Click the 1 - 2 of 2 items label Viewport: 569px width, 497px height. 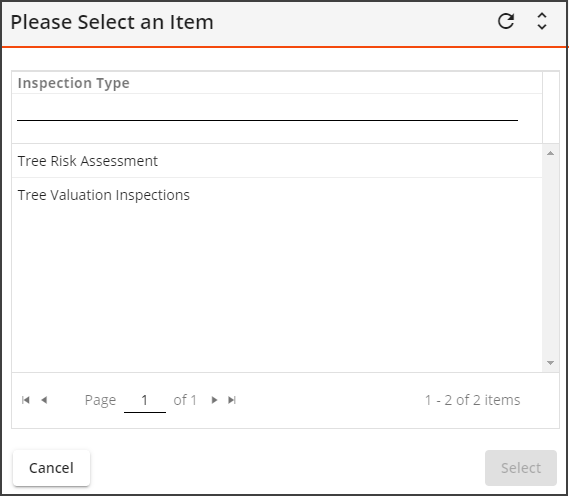tap(472, 400)
